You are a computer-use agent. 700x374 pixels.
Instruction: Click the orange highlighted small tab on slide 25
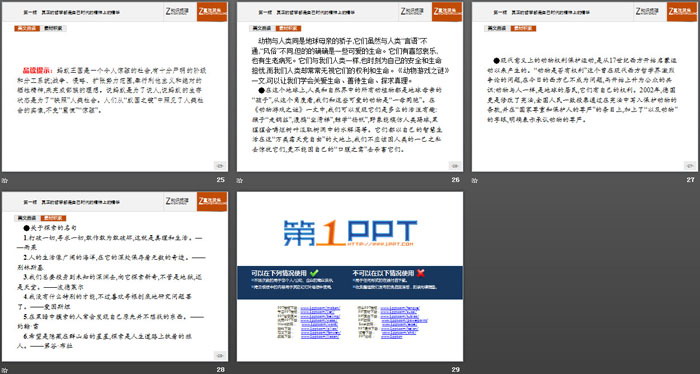[27, 28]
